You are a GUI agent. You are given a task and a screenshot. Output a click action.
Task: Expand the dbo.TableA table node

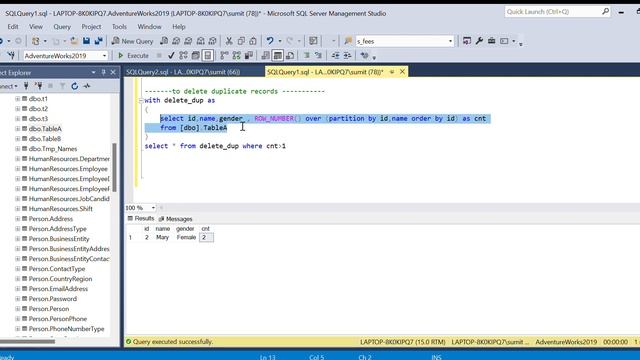(x=18, y=129)
